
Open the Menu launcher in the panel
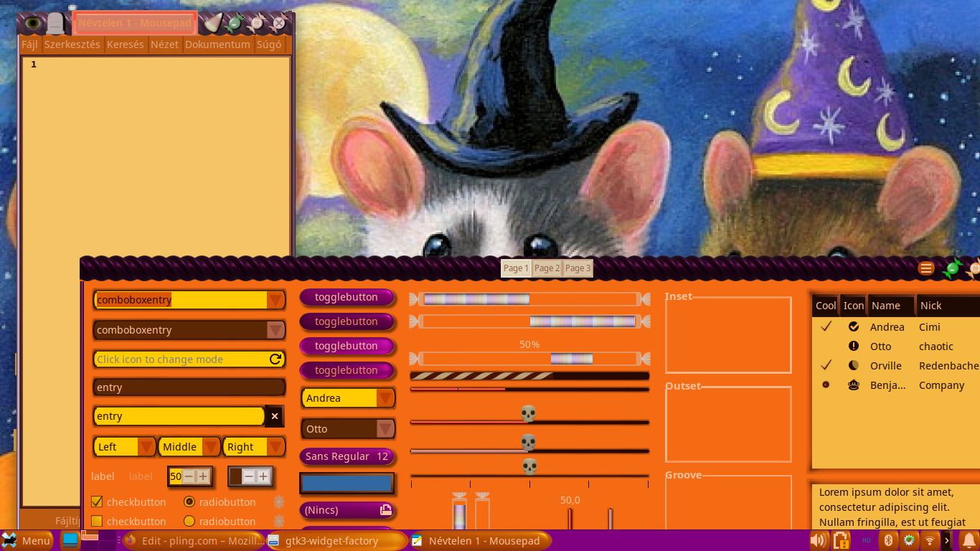[27, 540]
